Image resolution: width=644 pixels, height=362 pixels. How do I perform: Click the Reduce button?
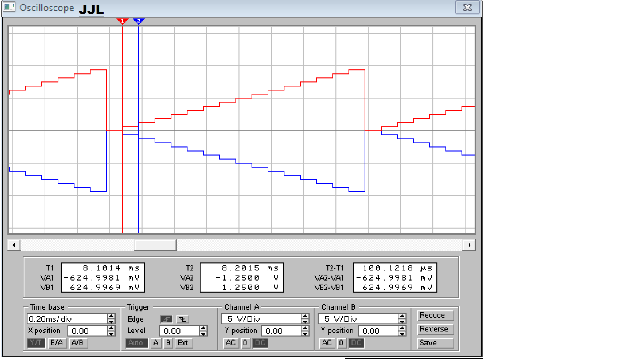[x=435, y=315]
